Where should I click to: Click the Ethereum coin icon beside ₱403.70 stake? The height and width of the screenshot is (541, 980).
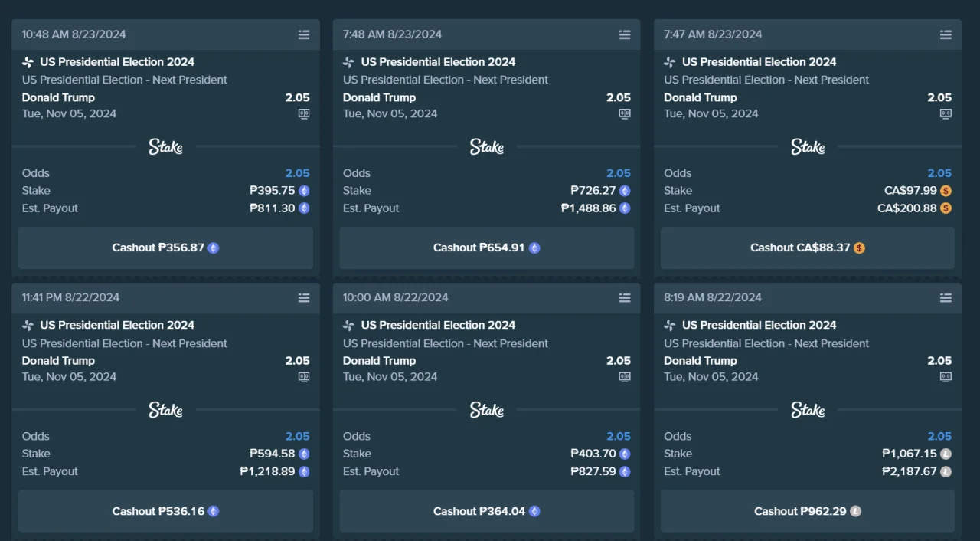pos(625,454)
